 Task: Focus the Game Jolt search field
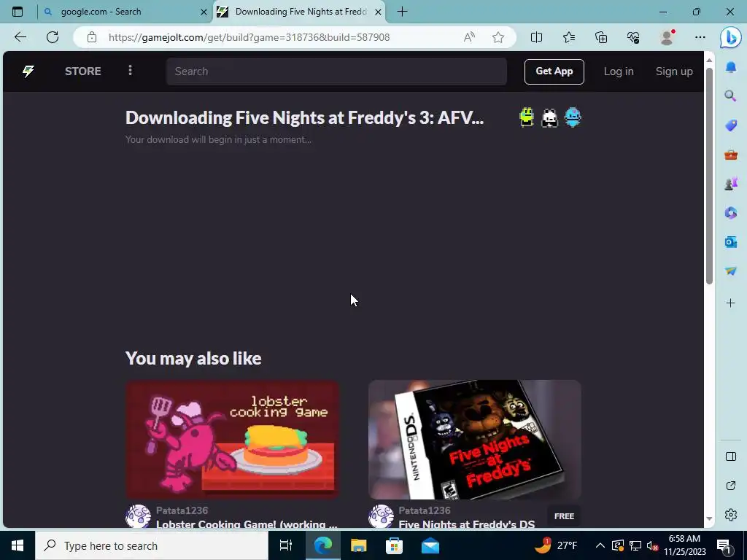pyautogui.click(x=336, y=71)
